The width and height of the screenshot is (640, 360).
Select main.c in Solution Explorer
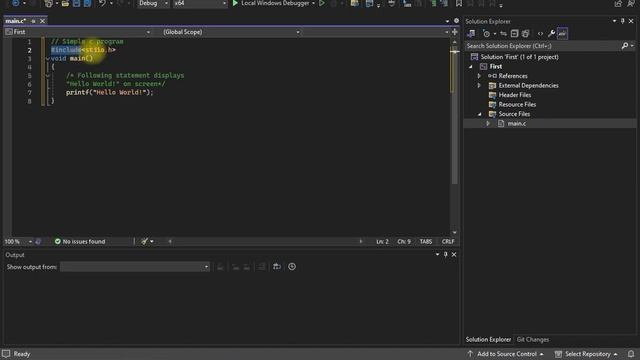tap(517, 123)
